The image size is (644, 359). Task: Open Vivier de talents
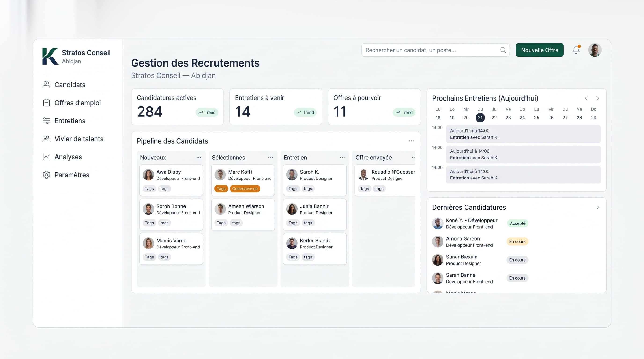coord(73,139)
